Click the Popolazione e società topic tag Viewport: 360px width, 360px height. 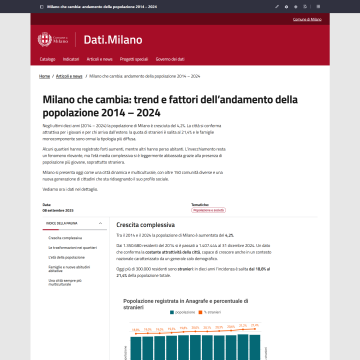click(208, 210)
